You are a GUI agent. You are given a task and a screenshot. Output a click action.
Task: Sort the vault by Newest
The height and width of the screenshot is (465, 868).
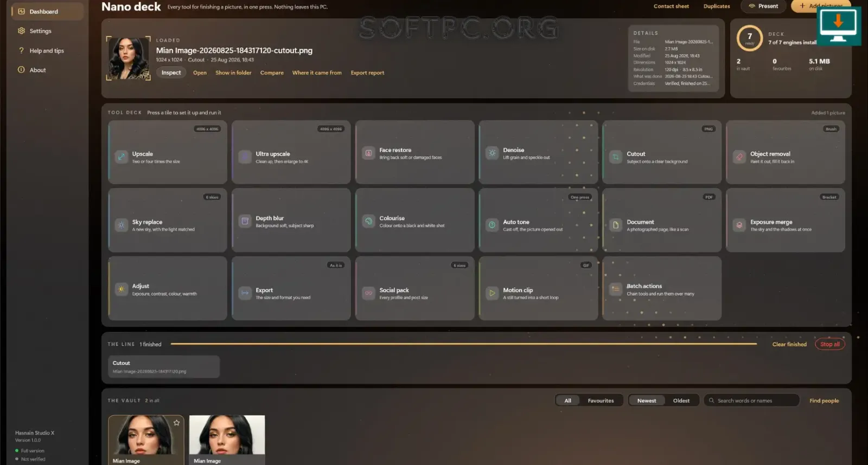pyautogui.click(x=647, y=401)
